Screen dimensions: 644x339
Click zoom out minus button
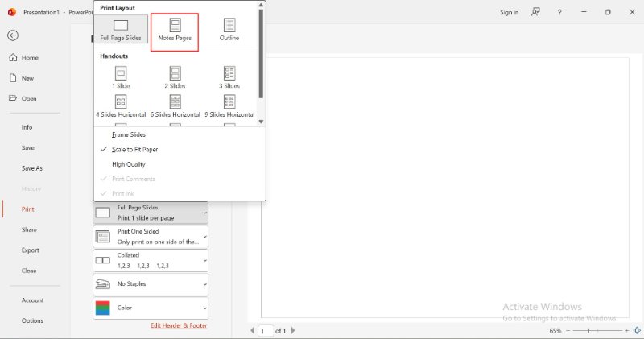[568, 330]
